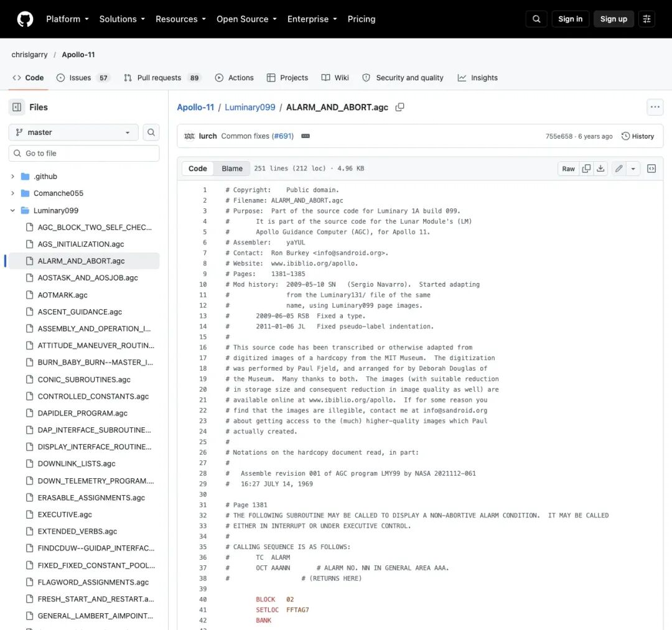Open the more file actions ellipsis menu
672x630 pixels.
click(x=655, y=107)
